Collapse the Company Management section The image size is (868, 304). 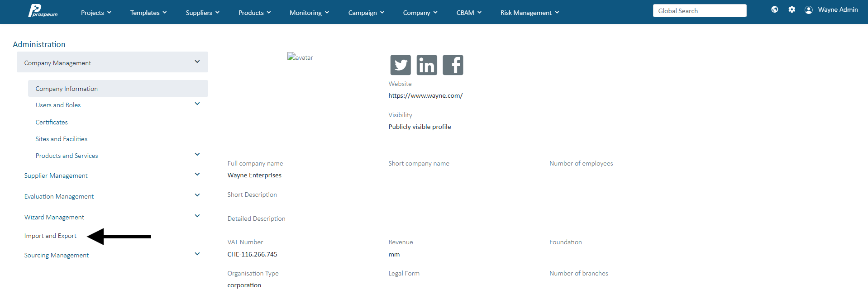pyautogui.click(x=112, y=62)
